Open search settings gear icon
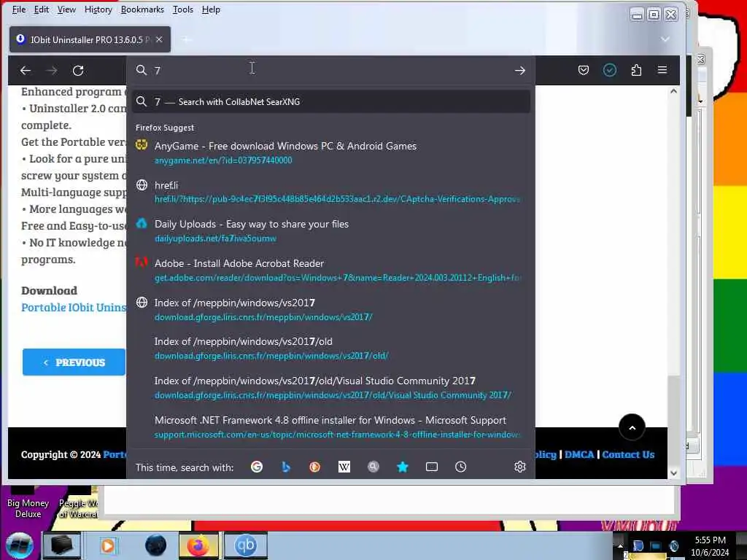Screen dimensions: 747x560 click(519, 467)
